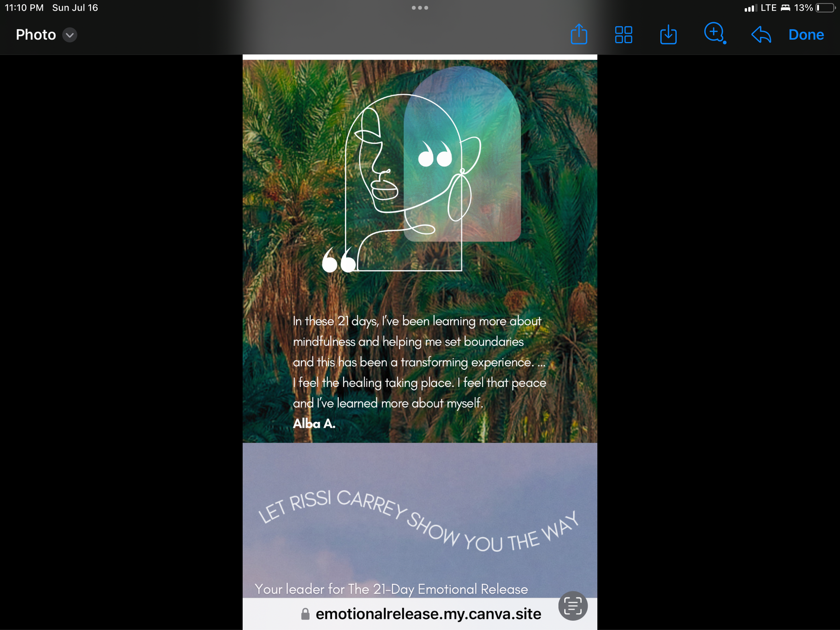
Task: Tap the share icon in toolbar
Action: coord(578,35)
